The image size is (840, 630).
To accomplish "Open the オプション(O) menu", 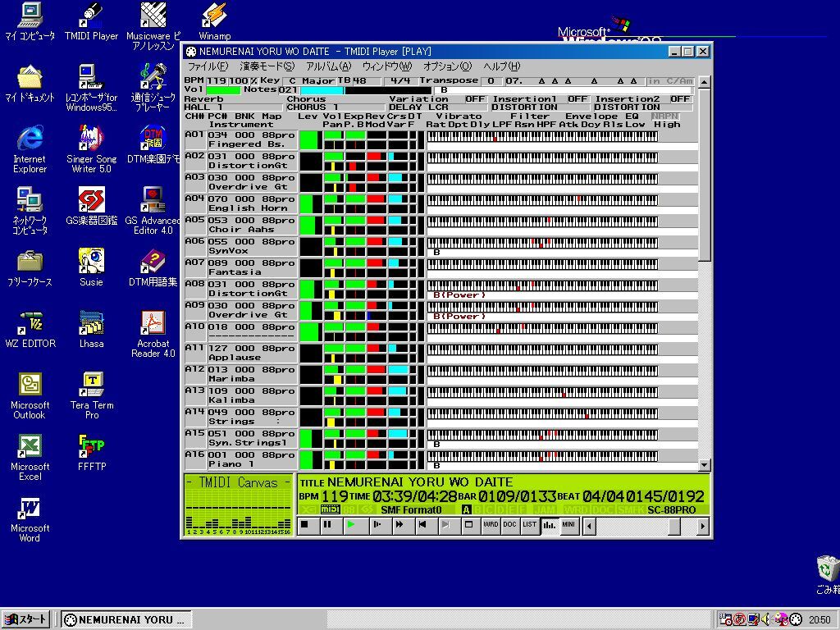I will 447,66.
